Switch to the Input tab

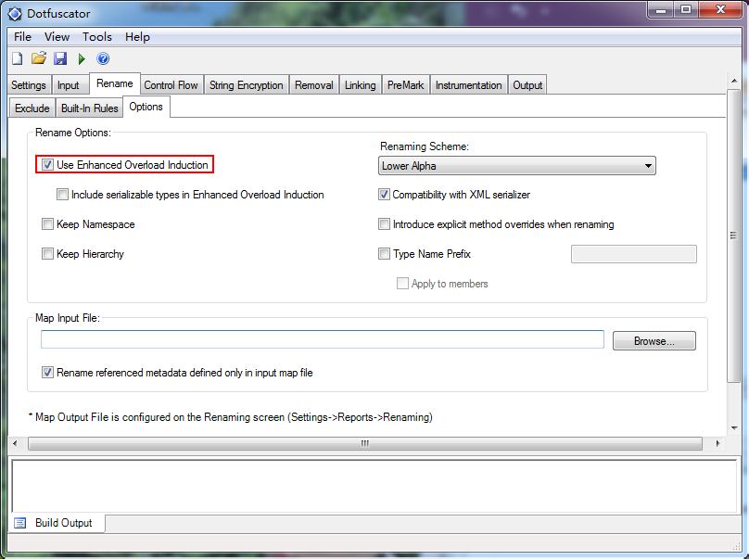69,85
